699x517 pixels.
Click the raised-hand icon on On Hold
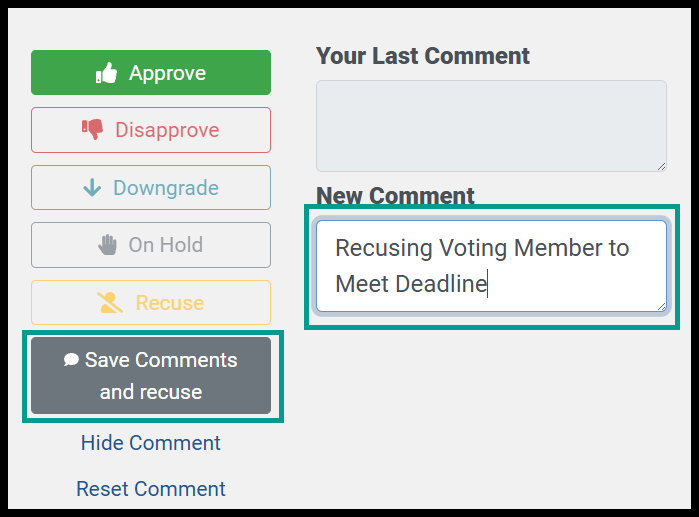(x=107, y=245)
